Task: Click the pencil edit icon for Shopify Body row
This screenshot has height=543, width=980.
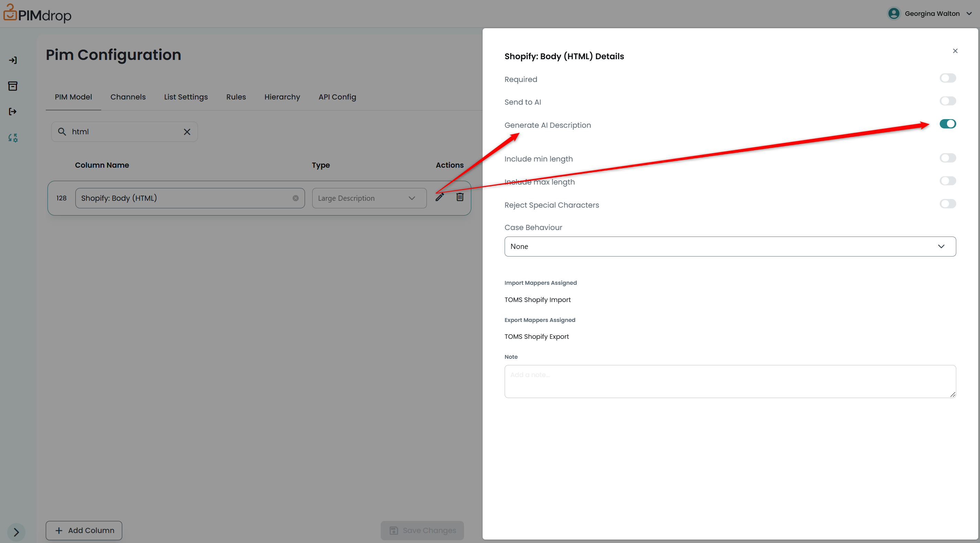Action: pos(440,197)
